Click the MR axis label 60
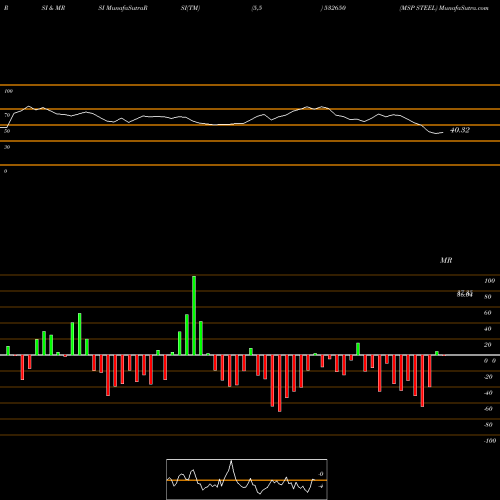 click(x=488, y=313)
